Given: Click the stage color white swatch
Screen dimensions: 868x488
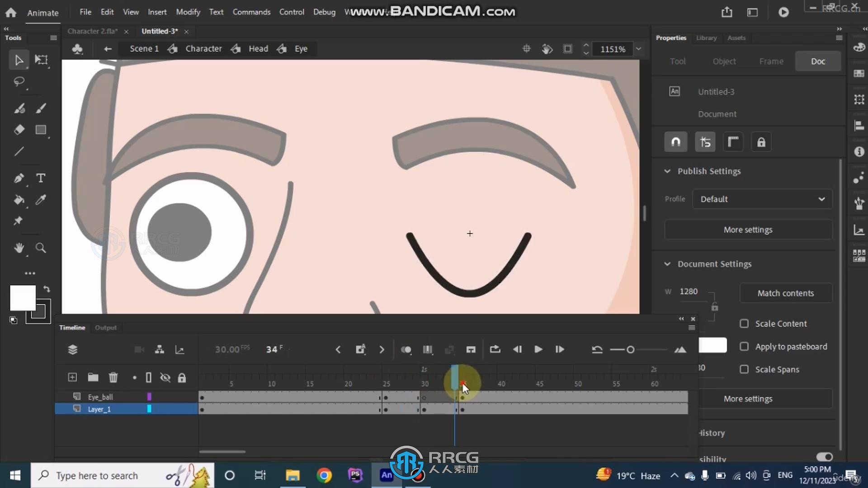Looking at the screenshot, I should pos(712,345).
